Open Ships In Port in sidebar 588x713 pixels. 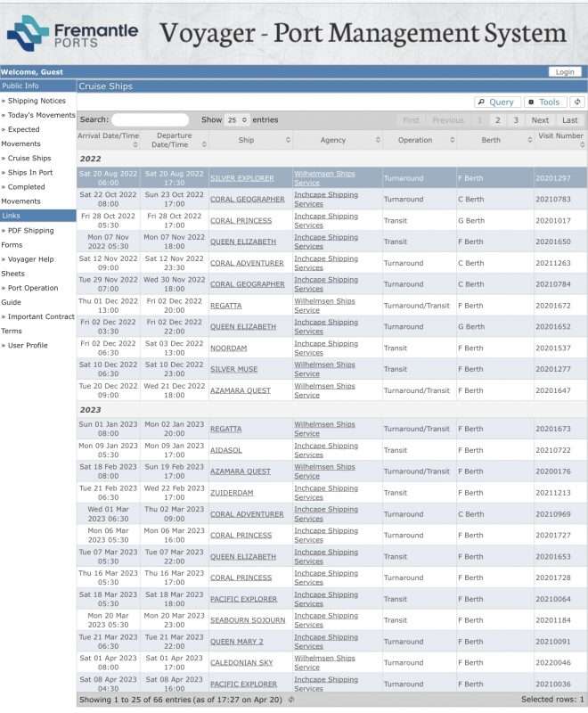tap(30, 172)
